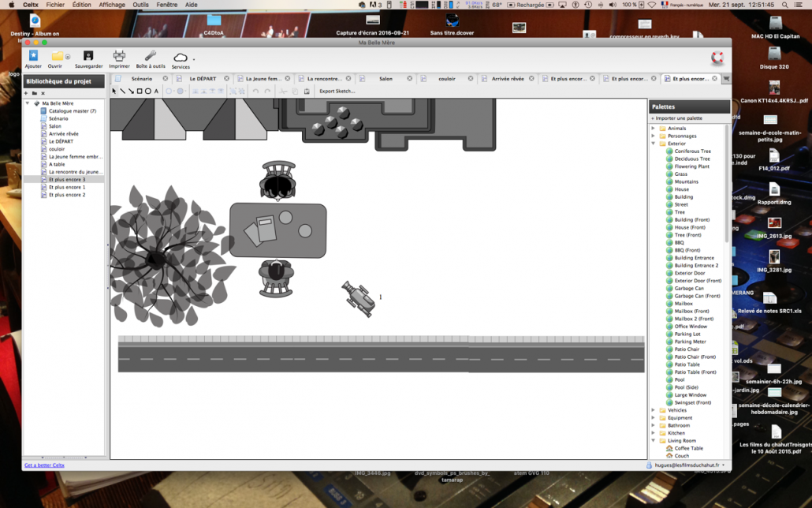This screenshot has height=508, width=812.
Task: Open the fill color picker
Action: (181, 92)
